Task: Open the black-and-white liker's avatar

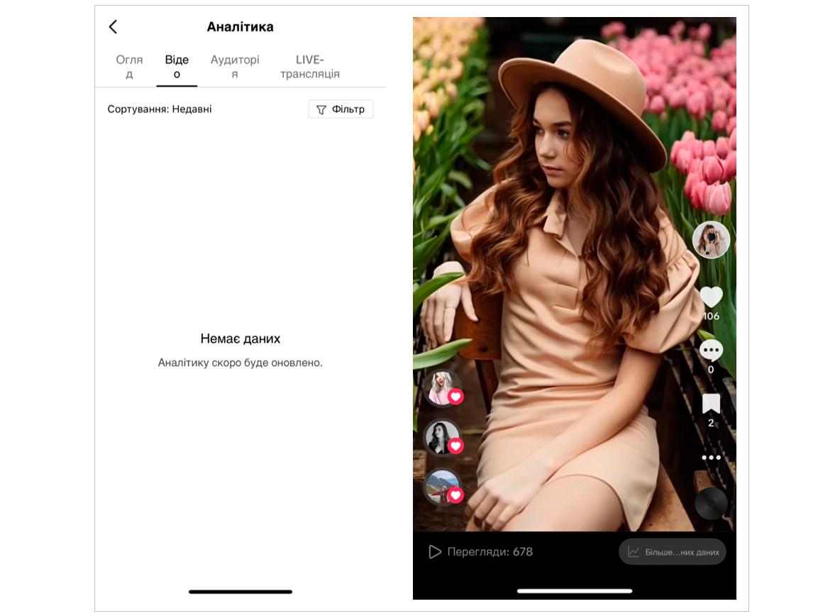Action: (441, 436)
